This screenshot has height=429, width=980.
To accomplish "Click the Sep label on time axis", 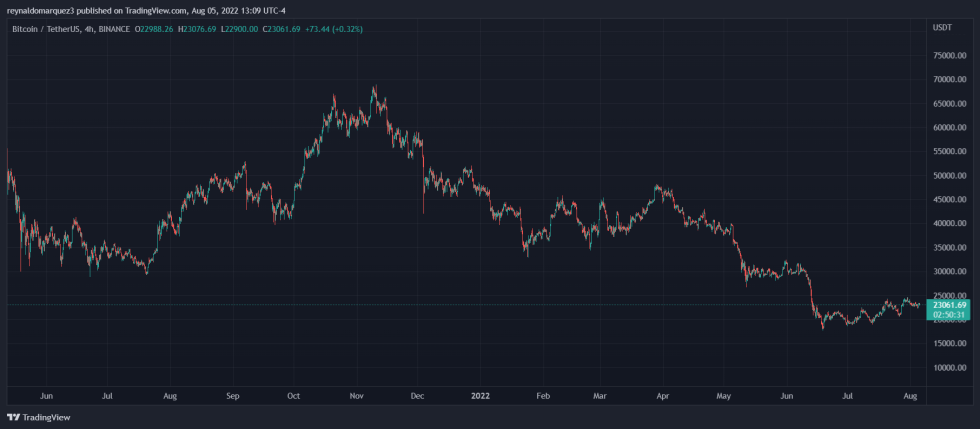I will [x=232, y=395].
